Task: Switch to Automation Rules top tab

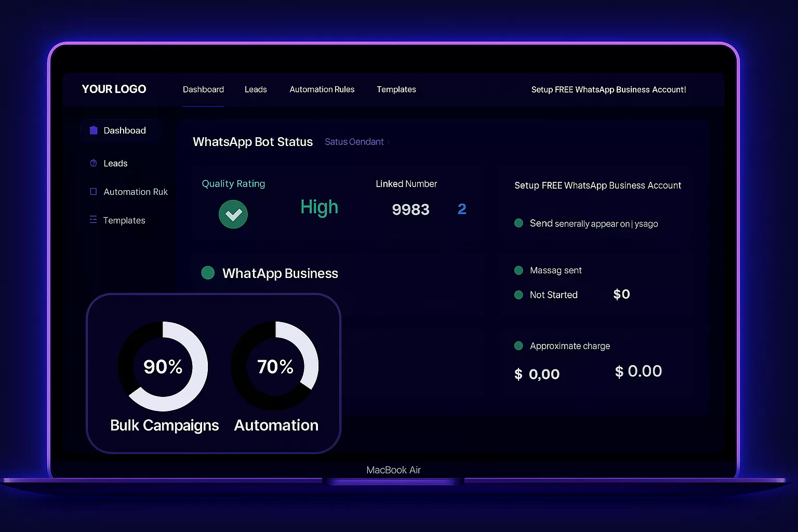Action: point(322,89)
